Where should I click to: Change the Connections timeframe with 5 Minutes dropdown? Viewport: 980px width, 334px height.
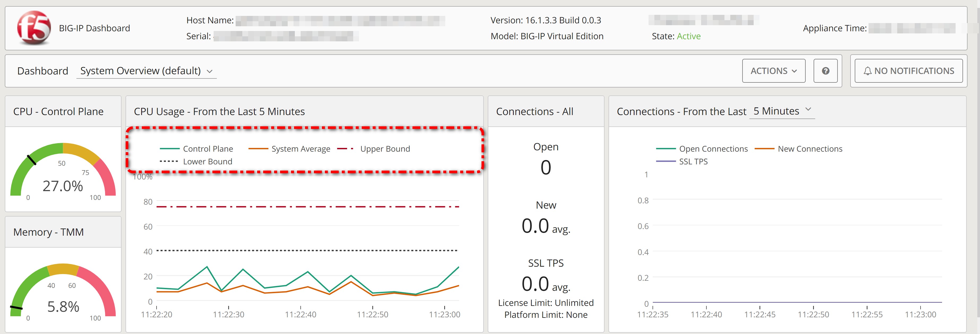pyautogui.click(x=782, y=111)
